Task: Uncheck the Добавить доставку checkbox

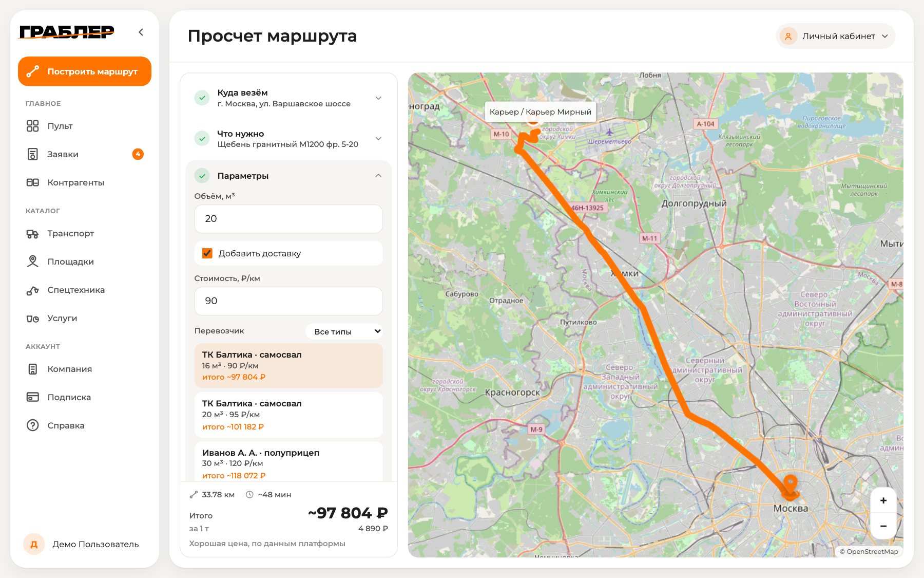Action: (x=207, y=253)
